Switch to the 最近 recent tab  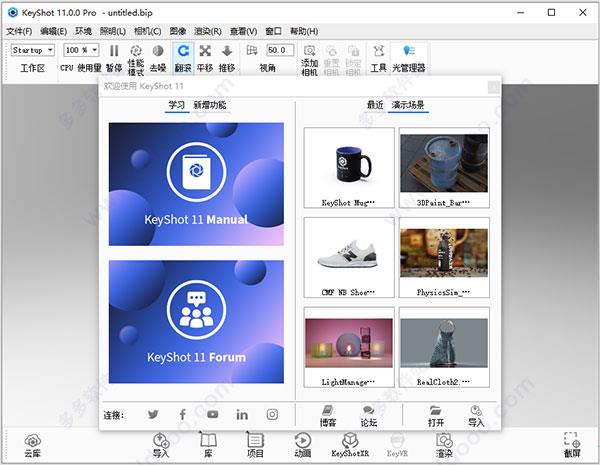click(x=375, y=104)
